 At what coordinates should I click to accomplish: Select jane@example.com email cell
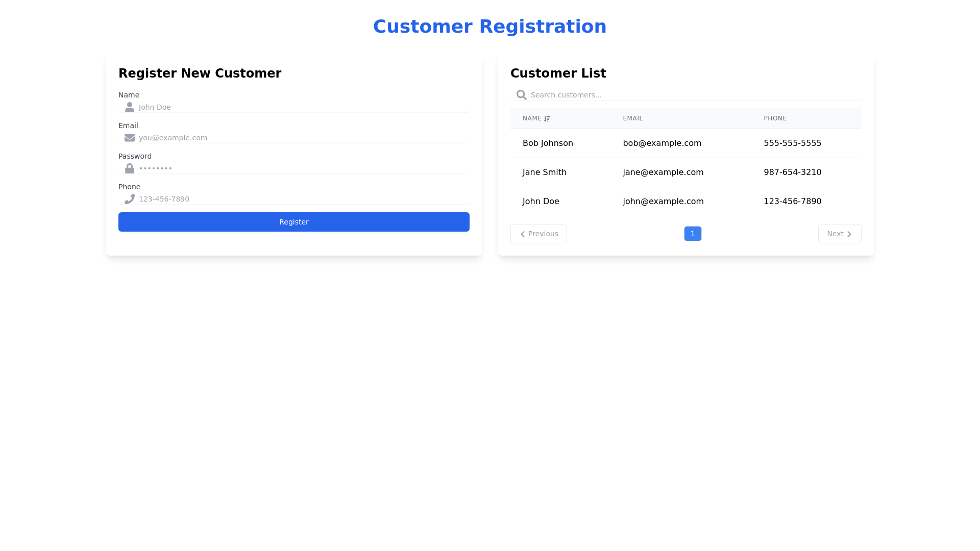[x=663, y=172]
